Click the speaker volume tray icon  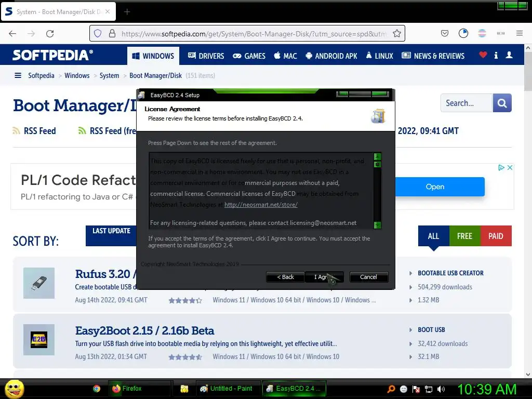(441, 389)
